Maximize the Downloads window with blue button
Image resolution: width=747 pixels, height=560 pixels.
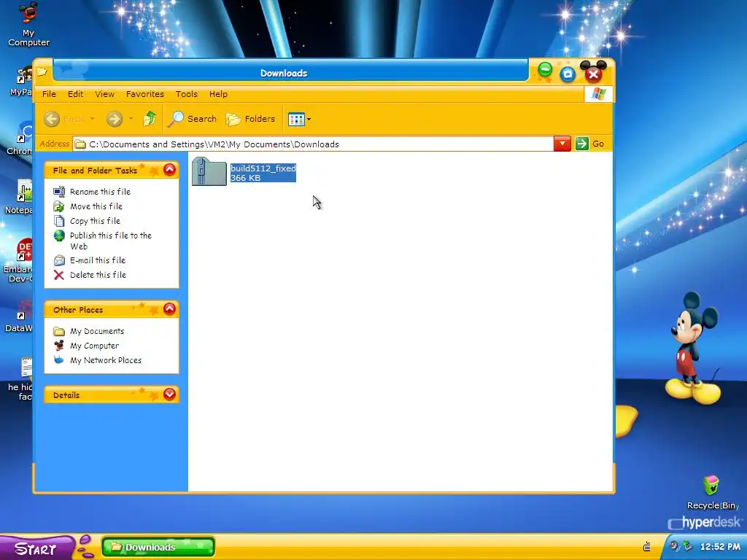[x=568, y=74]
